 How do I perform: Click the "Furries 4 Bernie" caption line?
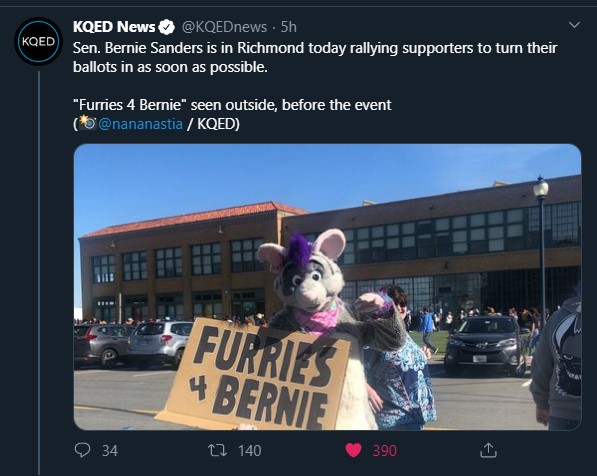click(232, 105)
